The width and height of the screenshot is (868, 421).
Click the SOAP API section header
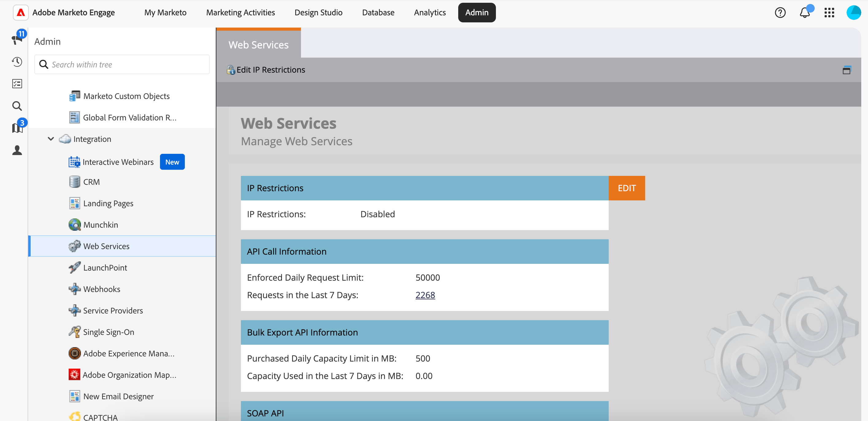click(424, 412)
